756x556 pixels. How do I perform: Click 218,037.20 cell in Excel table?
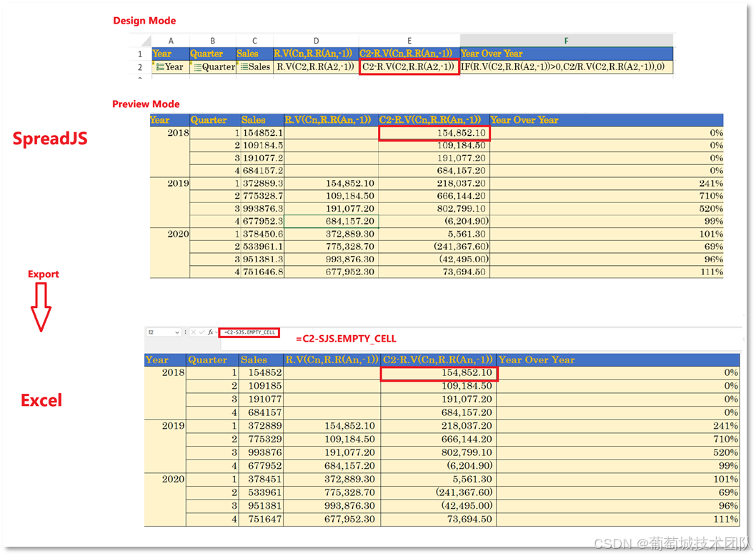(x=438, y=426)
